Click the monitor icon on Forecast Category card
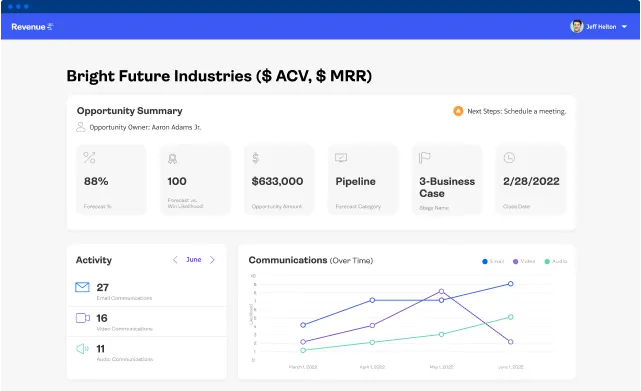 click(341, 158)
